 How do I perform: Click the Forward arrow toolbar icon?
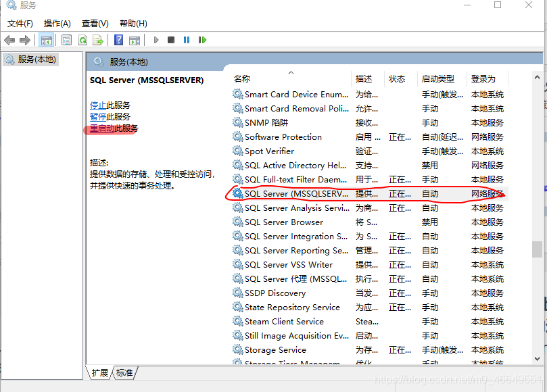pos(25,40)
